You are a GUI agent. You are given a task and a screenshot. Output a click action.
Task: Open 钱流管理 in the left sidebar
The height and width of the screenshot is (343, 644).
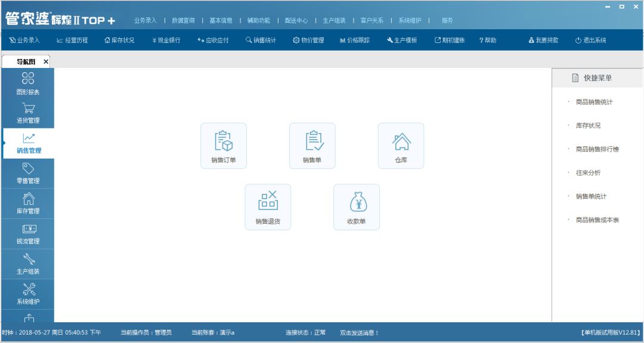coord(28,234)
